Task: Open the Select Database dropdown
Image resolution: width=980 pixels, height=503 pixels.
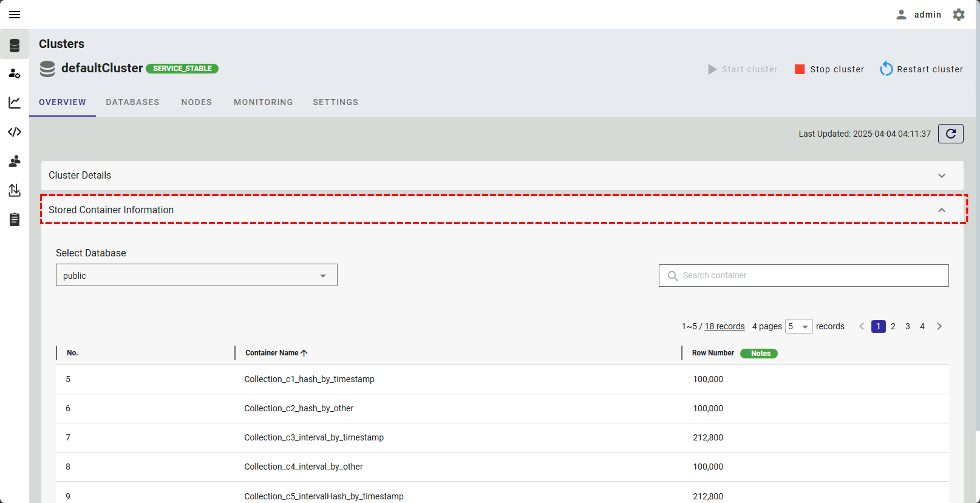Action: tap(196, 275)
